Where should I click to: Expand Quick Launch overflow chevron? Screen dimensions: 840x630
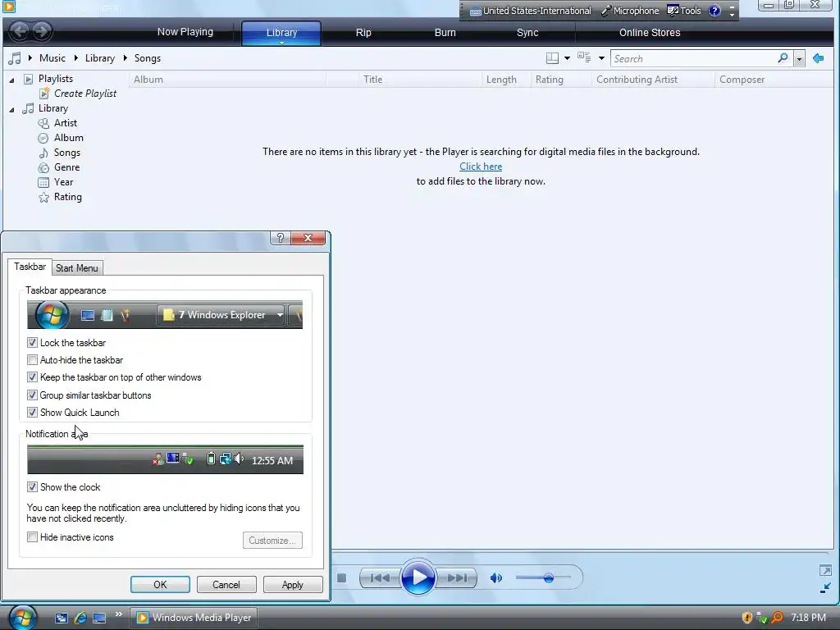pos(118,614)
